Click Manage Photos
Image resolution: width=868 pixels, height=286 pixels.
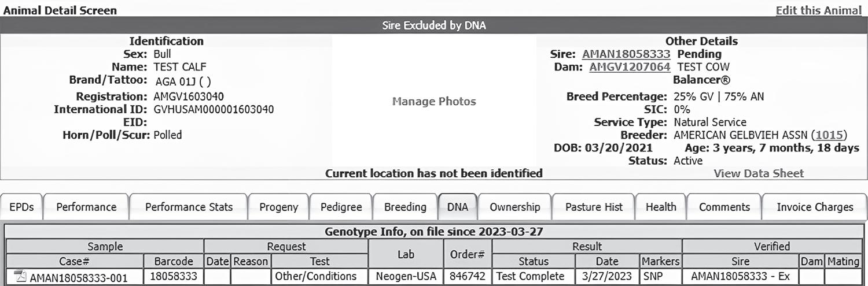point(434,102)
